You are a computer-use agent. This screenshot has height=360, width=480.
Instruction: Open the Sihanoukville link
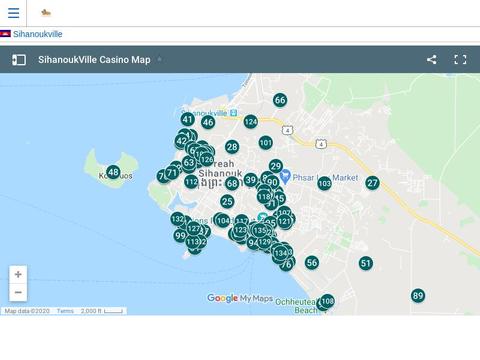click(x=38, y=34)
